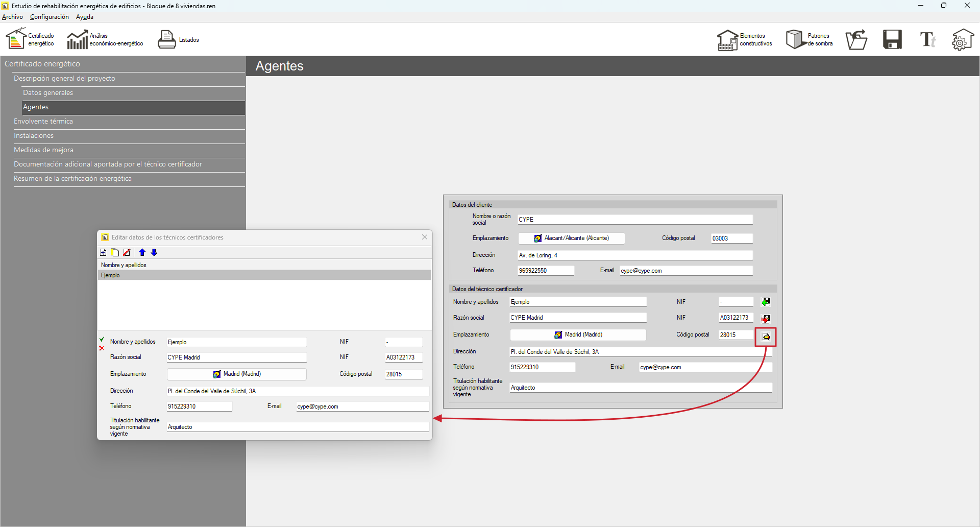Open the Listados printer tool

click(178, 39)
